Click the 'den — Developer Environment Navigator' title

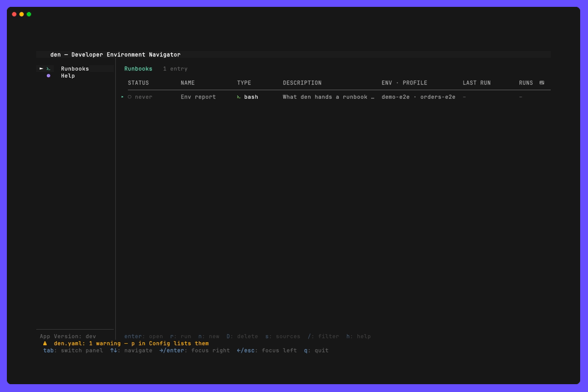[x=115, y=54]
